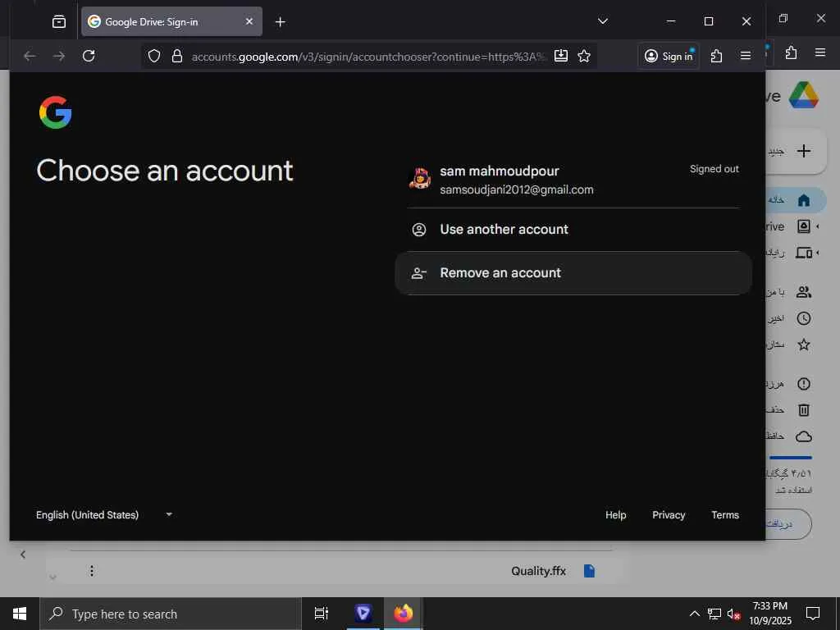This screenshot has width=840, height=630.
Task: Select Use another account
Action: [x=573, y=230]
